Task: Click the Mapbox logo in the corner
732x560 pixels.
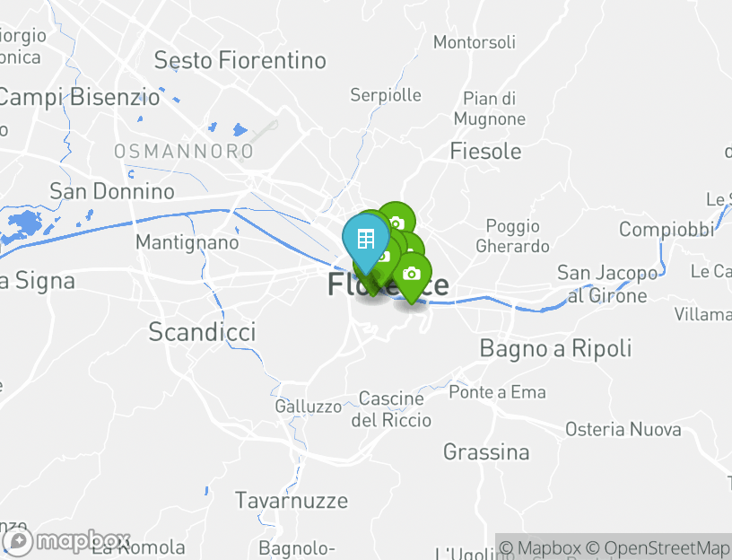Action: [x=65, y=541]
